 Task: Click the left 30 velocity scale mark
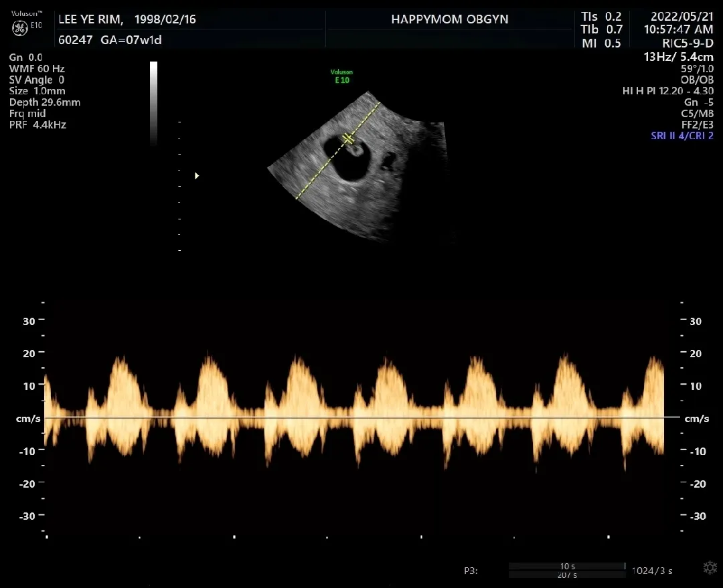[x=29, y=321]
